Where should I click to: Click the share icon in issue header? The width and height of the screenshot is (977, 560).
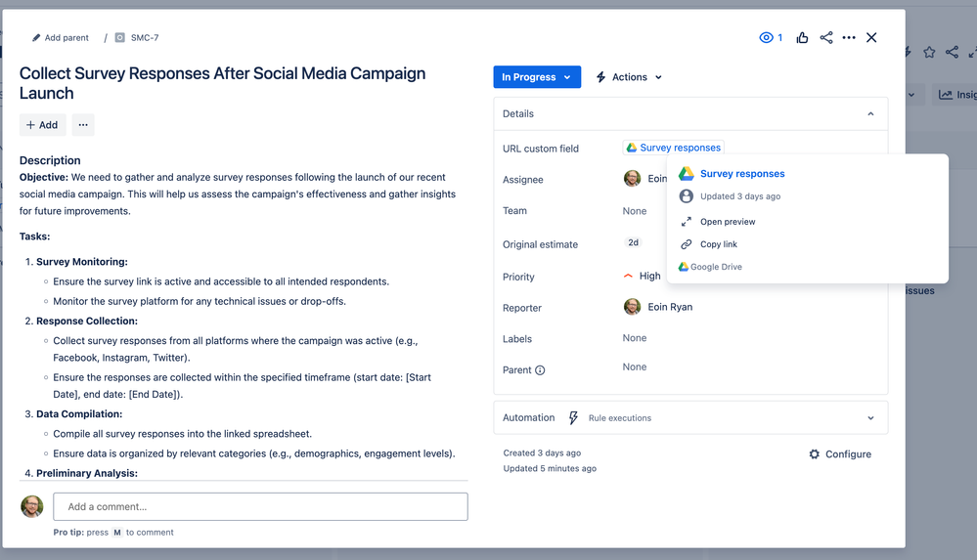826,38
